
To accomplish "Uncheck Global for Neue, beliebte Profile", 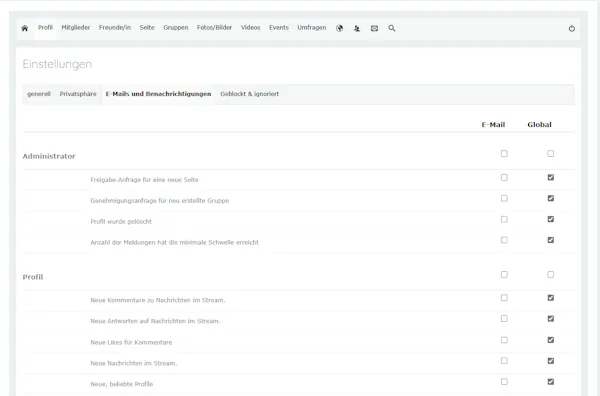I will (551, 381).
